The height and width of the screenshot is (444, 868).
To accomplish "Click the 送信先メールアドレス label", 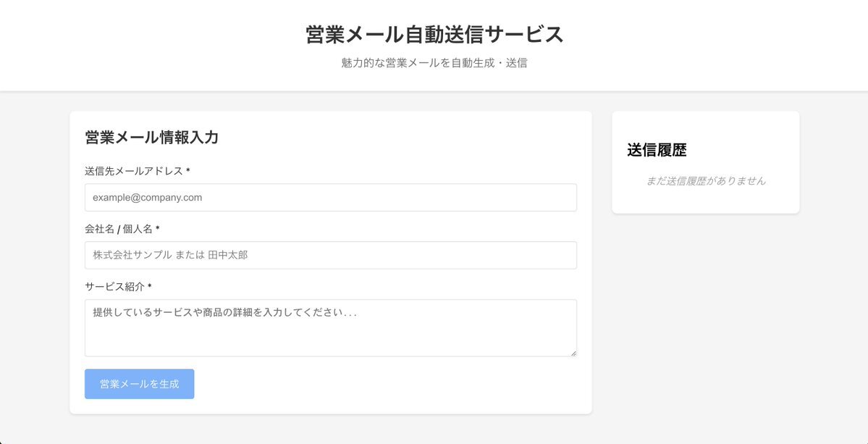I will coord(134,171).
